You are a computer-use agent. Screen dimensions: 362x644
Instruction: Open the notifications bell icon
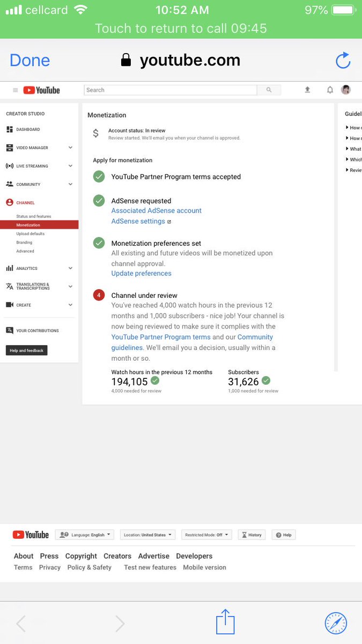coord(330,90)
